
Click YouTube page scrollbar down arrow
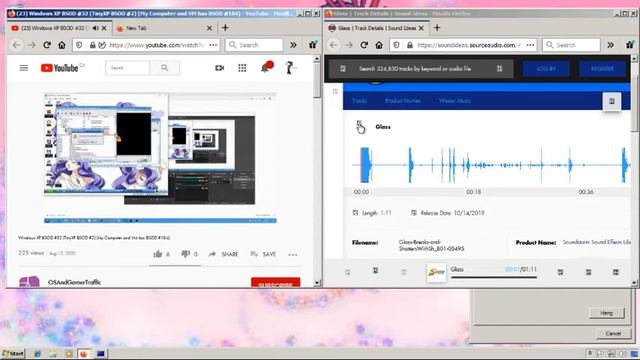(x=317, y=283)
